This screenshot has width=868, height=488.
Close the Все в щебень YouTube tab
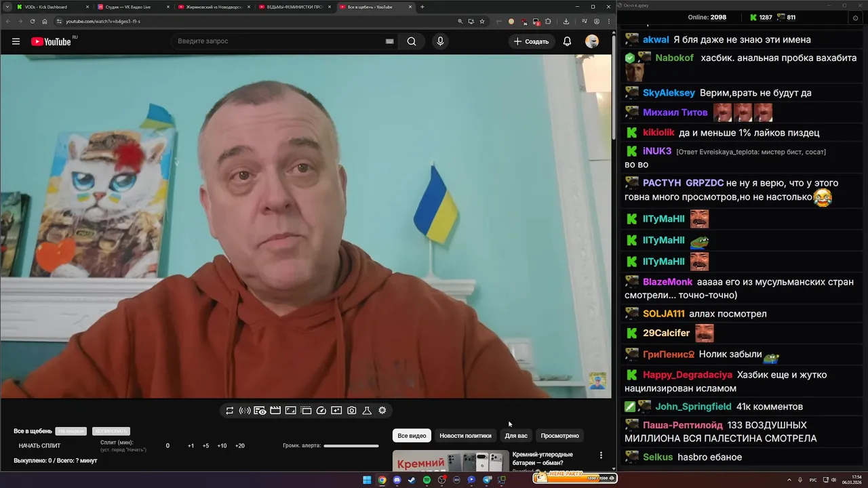410,7
